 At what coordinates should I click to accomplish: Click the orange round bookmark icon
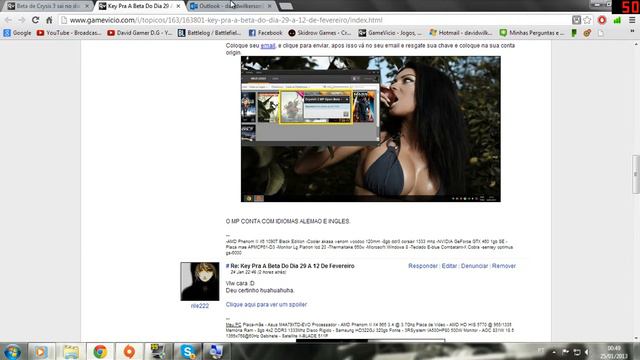click(x=587, y=33)
